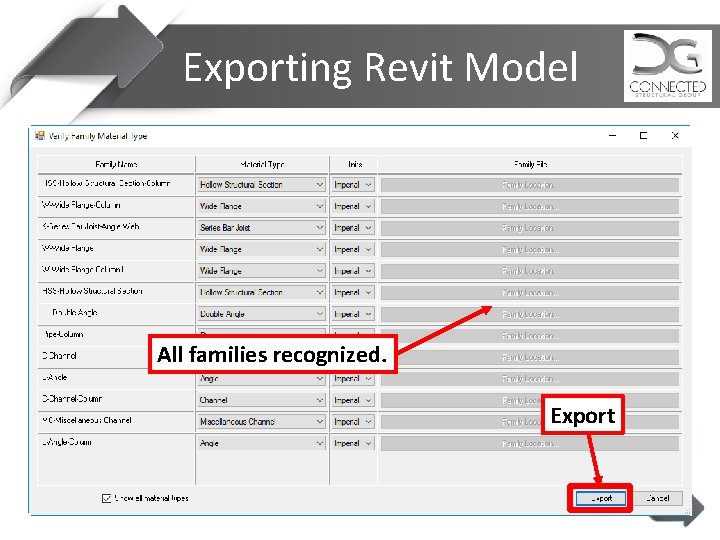This screenshot has width=720, height=540.
Task: Open Material Type dropdown for L-Angle-Column
Action: [x=261, y=443]
